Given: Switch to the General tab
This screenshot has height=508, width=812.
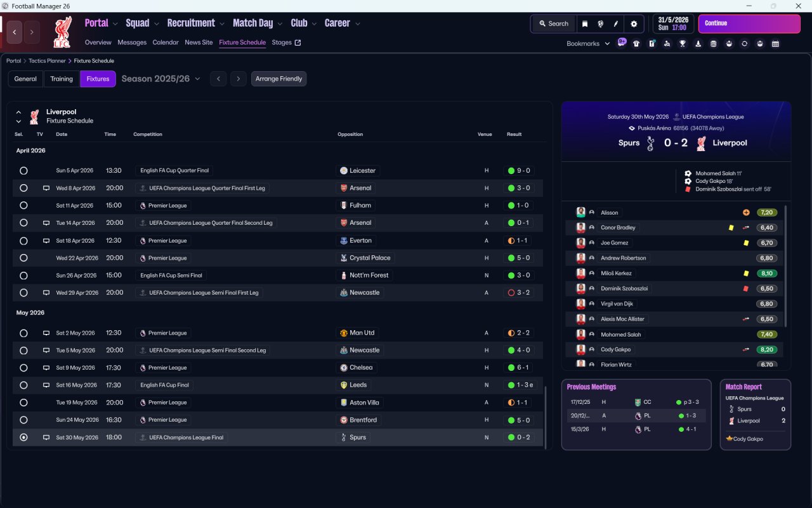Looking at the screenshot, I should pos(25,79).
